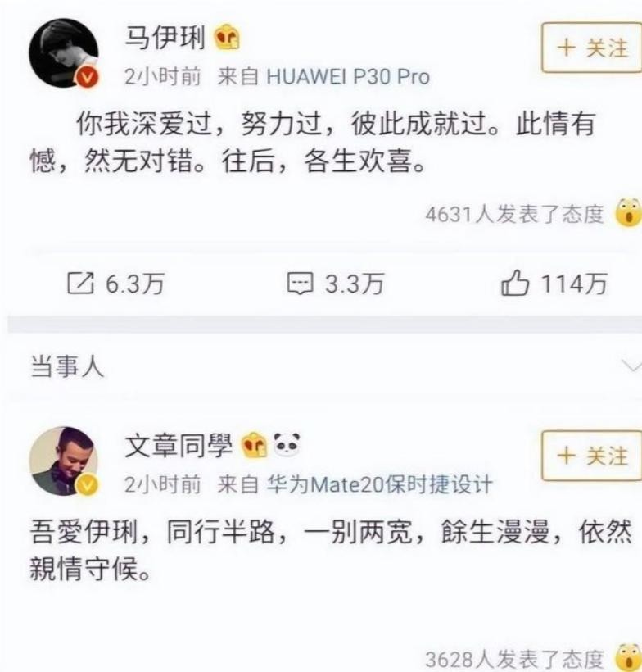Click the 华为Mate20保时捷设计 source link
The image size is (642, 672).
379,484
